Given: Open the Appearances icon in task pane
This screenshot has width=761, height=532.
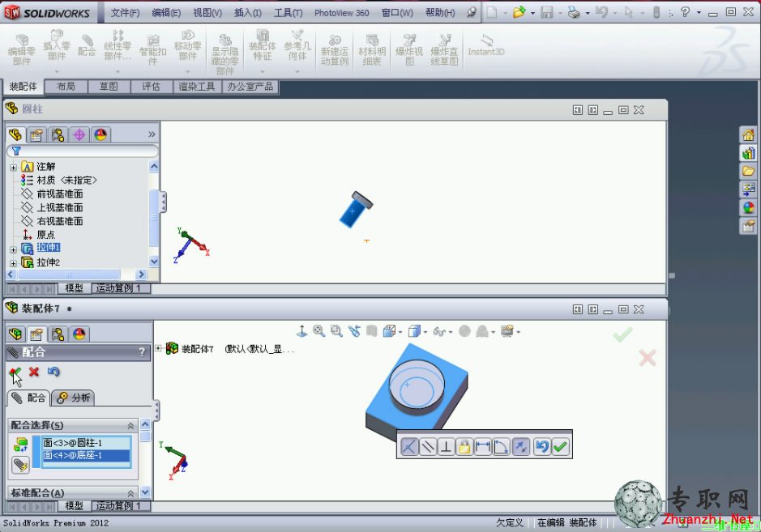Looking at the screenshot, I should pos(748,207).
